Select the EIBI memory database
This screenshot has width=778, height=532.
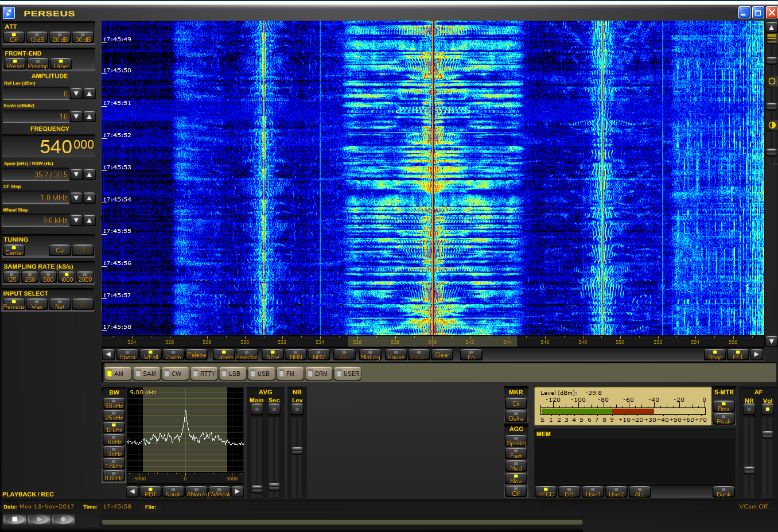coord(569,492)
